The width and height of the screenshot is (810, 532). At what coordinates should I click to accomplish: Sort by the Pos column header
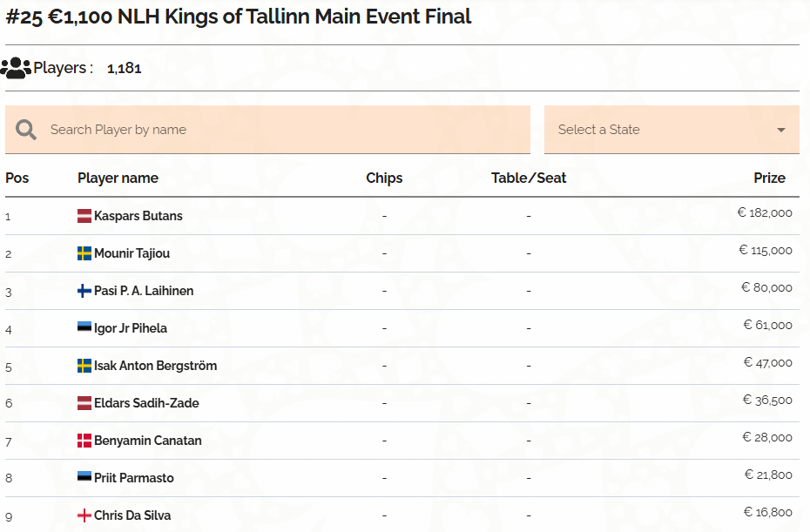[17, 178]
